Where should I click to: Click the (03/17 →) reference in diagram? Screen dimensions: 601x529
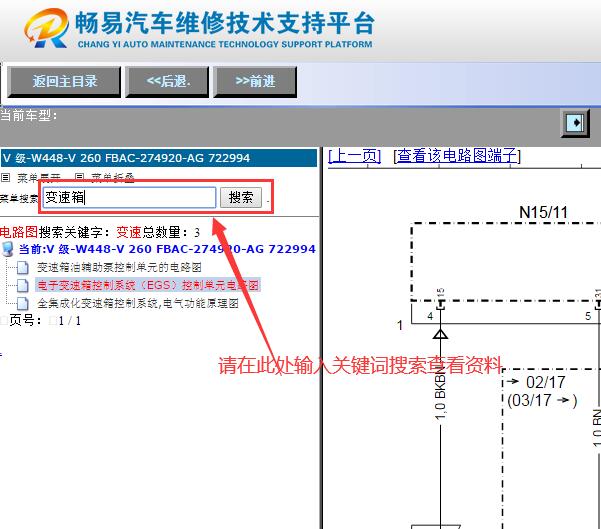(x=542, y=401)
